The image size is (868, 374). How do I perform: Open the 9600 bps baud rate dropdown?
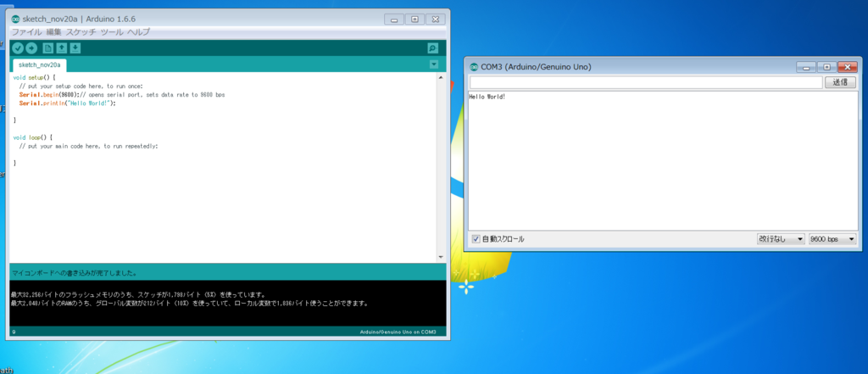point(832,239)
